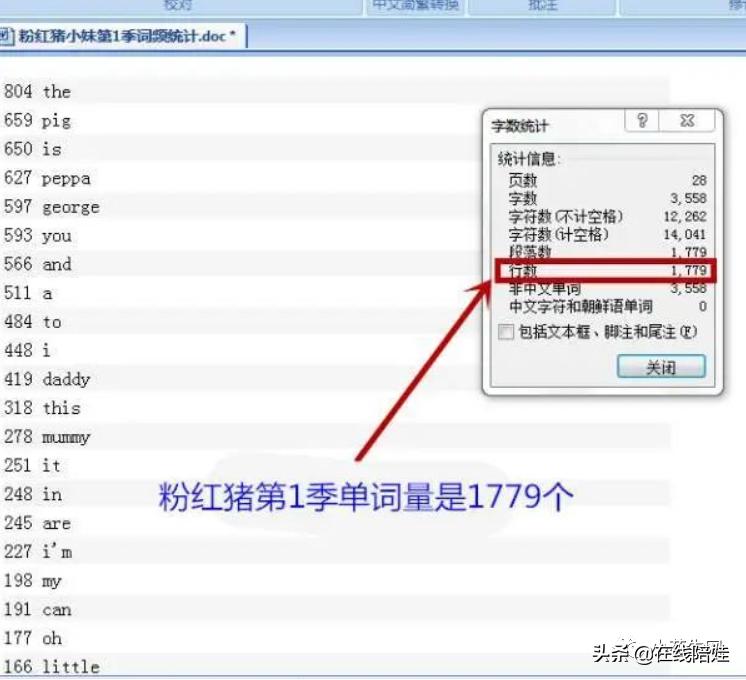Image resolution: width=746 pixels, height=680 pixels.
Task: Click the help question mark in 字数统计 dialog
Action: coord(642,121)
